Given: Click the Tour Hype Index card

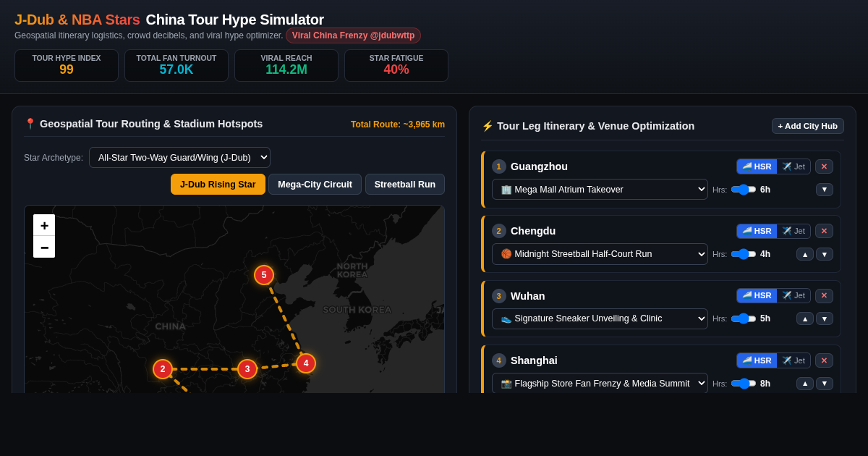Looking at the screenshot, I should coord(67,65).
